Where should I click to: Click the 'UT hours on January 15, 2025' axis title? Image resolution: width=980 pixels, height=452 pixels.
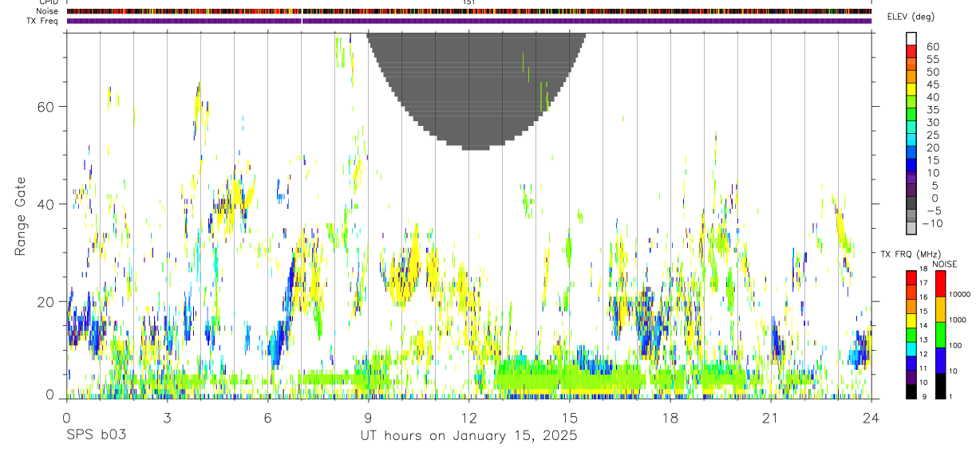click(x=469, y=435)
